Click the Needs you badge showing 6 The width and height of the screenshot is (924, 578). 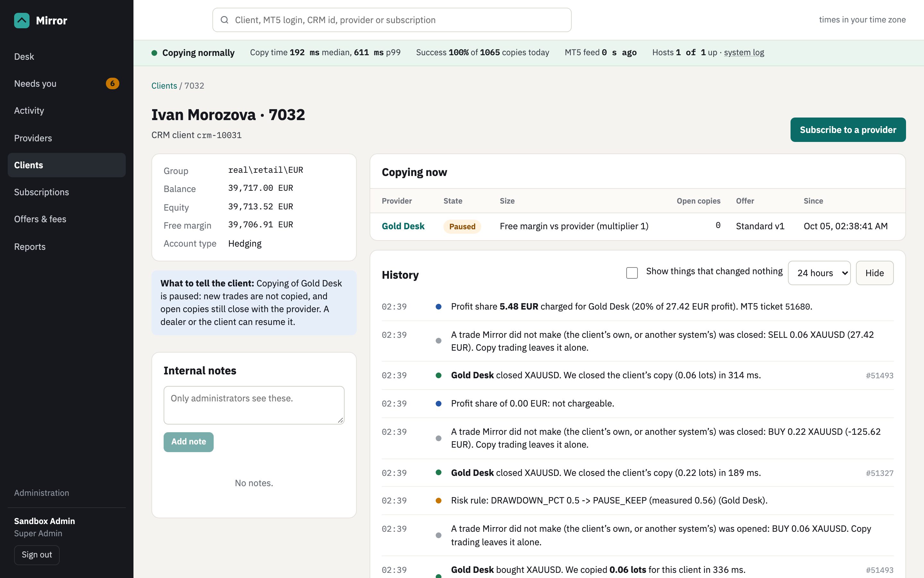[112, 83]
